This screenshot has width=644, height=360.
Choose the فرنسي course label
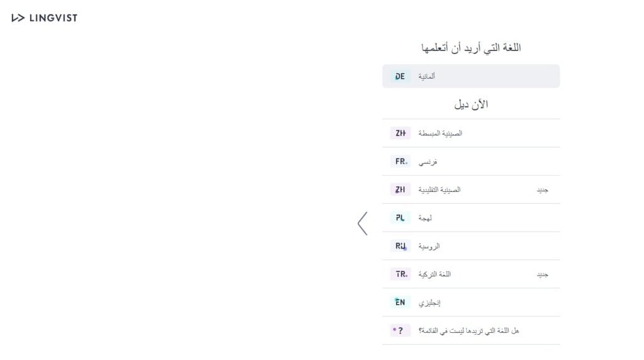tap(428, 162)
